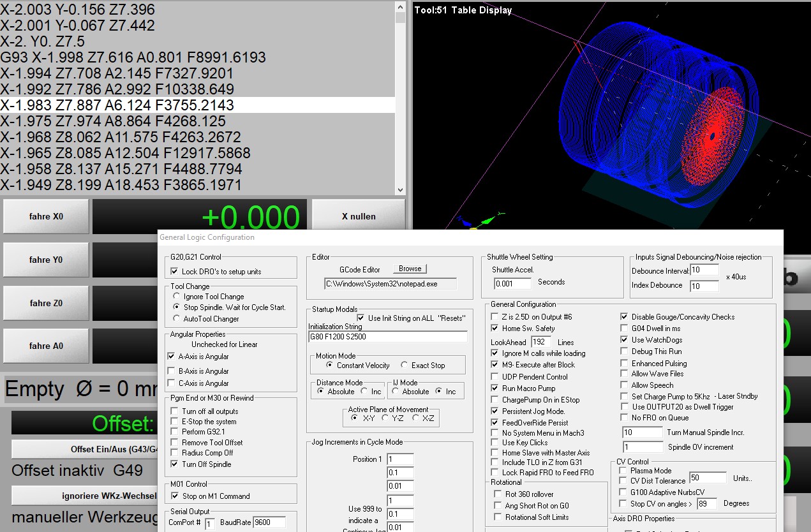Screen dimensions: 811x532
Task: Toggle 'Lock DRO's to setup units' checkbox
Action: pos(175,272)
